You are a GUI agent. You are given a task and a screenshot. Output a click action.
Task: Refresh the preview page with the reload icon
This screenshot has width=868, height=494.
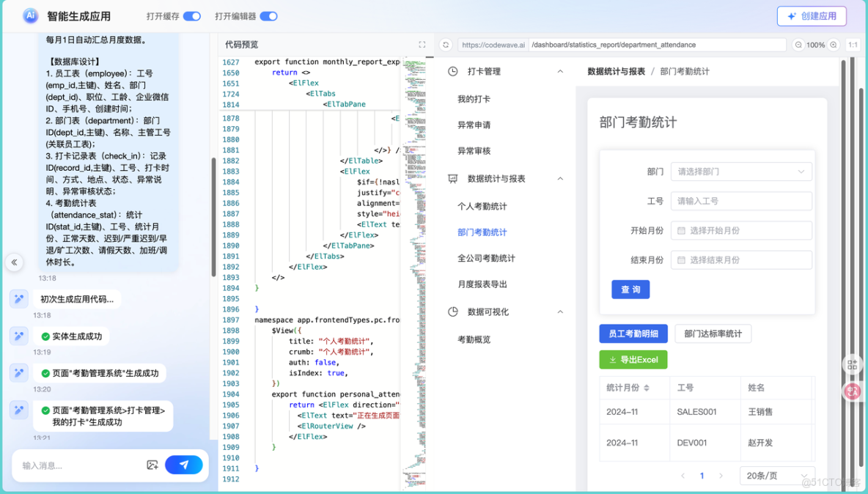click(x=446, y=44)
